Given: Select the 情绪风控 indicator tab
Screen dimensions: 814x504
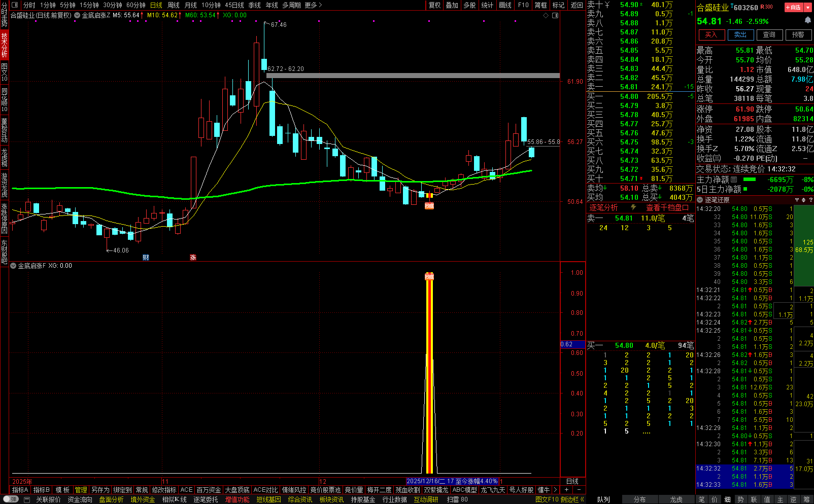Looking at the screenshot, I should coord(294,490).
